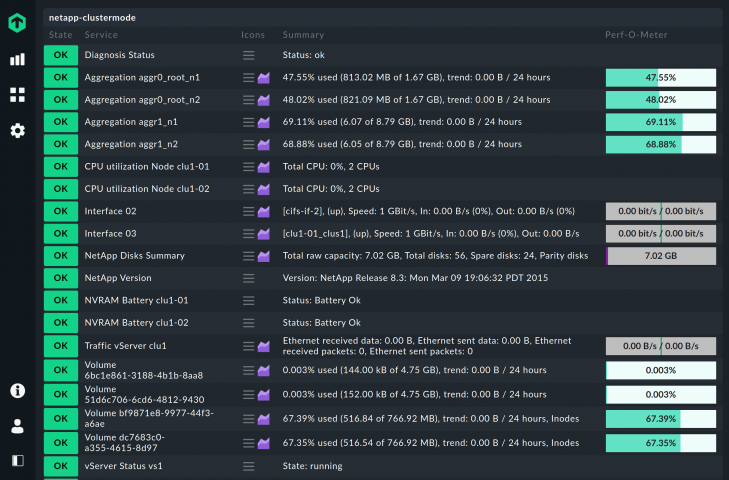
Task: Open the Customize grid menu
Action: point(17,95)
